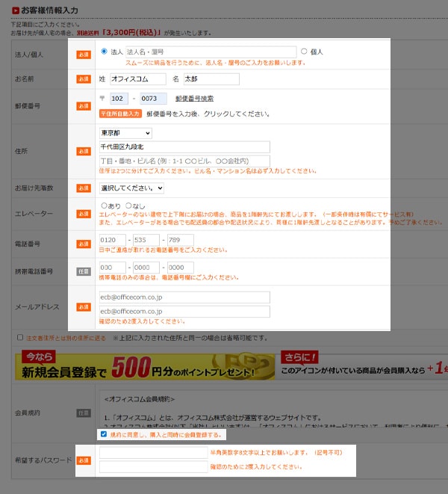Click the メールアドレス label

click(x=37, y=307)
